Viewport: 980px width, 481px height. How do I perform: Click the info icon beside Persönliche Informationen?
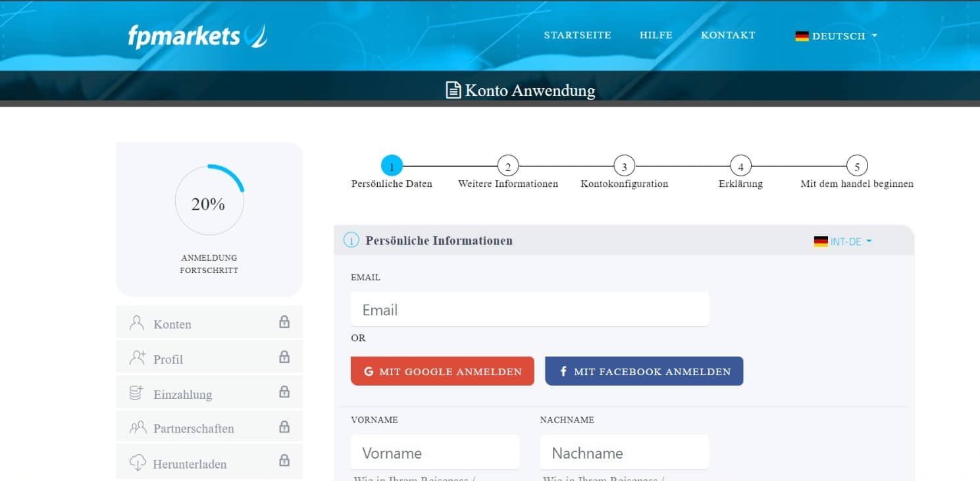351,241
